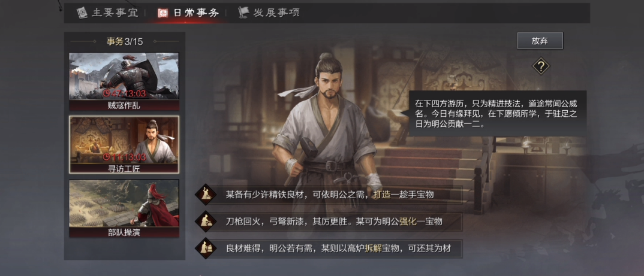Click the craftsman dialogue speech bubble
644x276 pixels.
[x=497, y=113]
